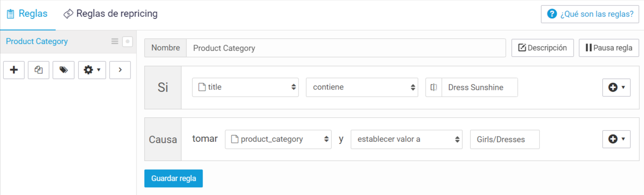Click the Pausa regla button

pyautogui.click(x=609, y=48)
